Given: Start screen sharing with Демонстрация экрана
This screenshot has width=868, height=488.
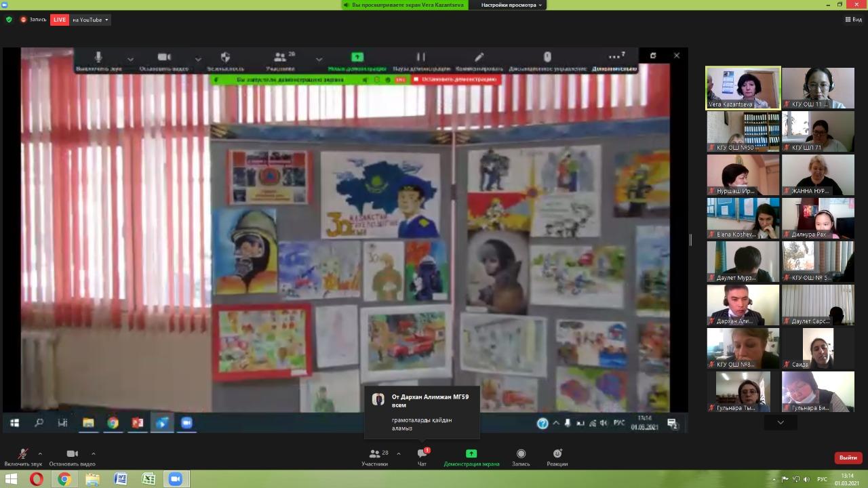Looking at the screenshot, I should pyautogui.click(x=471, y=457).
